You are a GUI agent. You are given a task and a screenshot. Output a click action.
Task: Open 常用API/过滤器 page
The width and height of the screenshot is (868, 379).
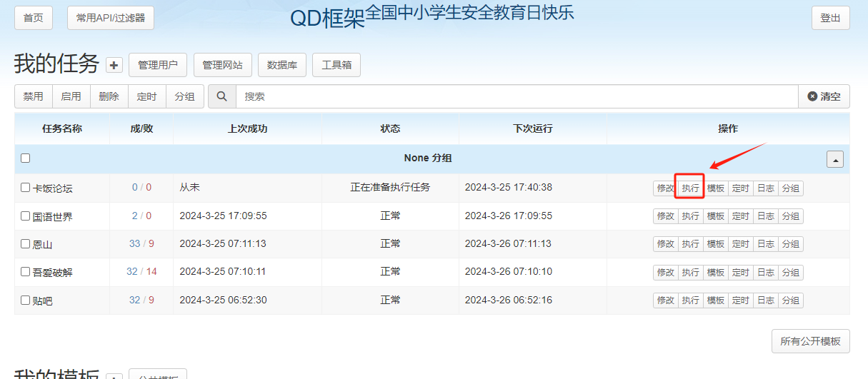click(x=111, y=18)
